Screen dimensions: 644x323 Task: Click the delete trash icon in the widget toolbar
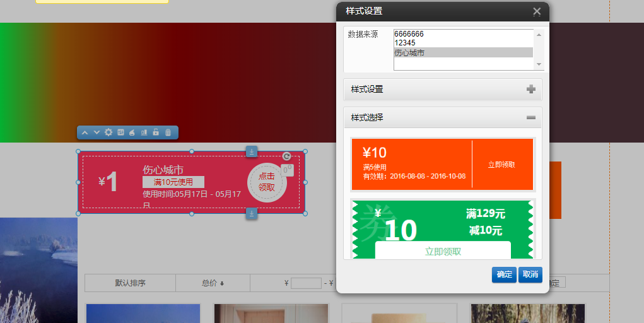coord(168,132)
